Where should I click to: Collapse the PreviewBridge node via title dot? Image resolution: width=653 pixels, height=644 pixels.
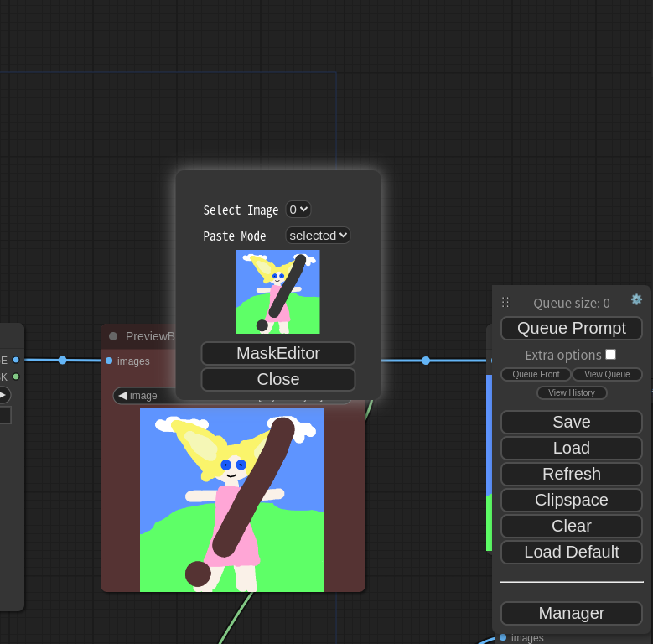coord(113,336)
